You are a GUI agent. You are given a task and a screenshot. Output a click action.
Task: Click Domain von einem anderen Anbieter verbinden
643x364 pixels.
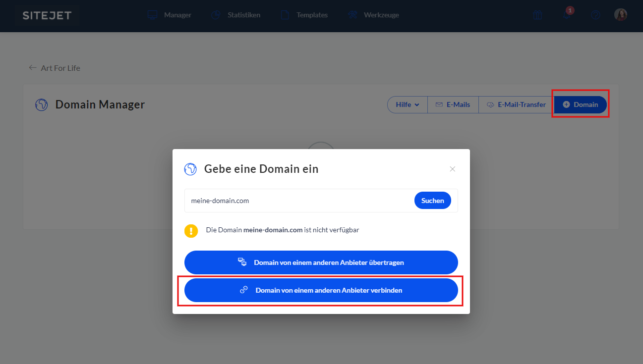[321, 290]
